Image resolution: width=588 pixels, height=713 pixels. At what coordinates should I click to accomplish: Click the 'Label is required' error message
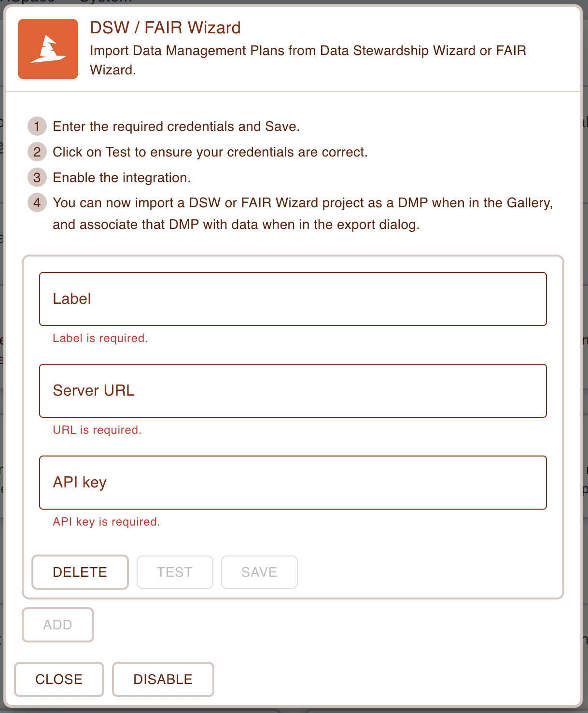pos(100,338)
